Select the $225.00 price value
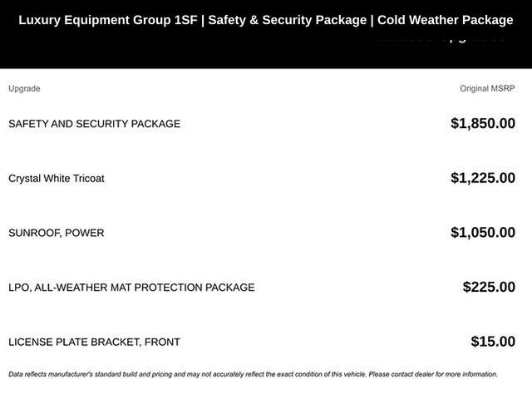532x399 pixels. click(489, 288)
